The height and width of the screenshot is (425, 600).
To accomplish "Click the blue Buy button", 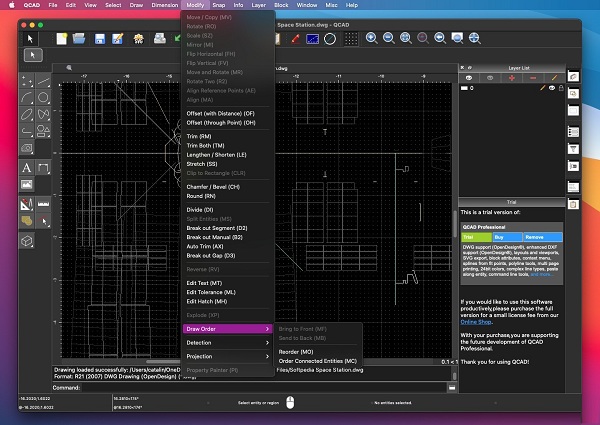I will [x=508, y=237].
